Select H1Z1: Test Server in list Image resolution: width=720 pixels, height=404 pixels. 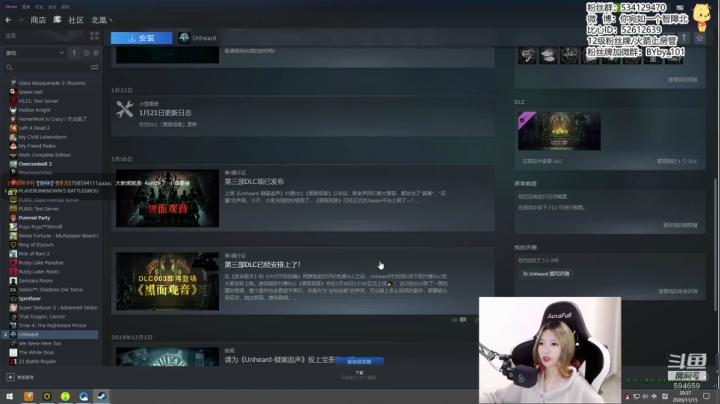[x=38, y=101]
